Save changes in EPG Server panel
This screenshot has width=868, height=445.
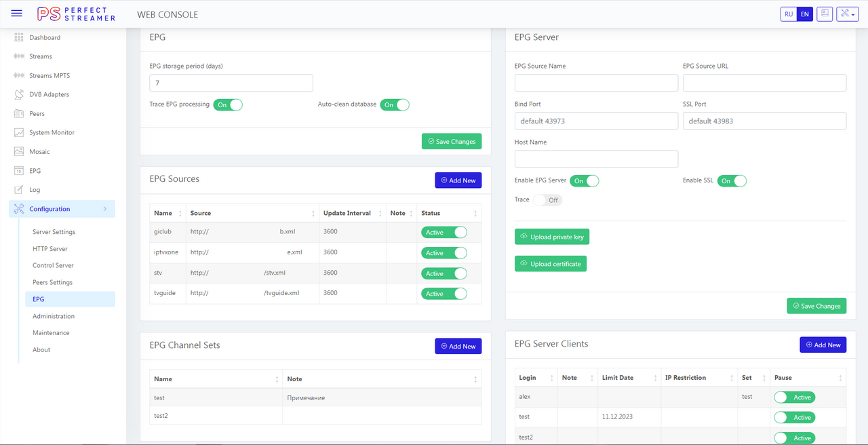click(x=816, y=306)
